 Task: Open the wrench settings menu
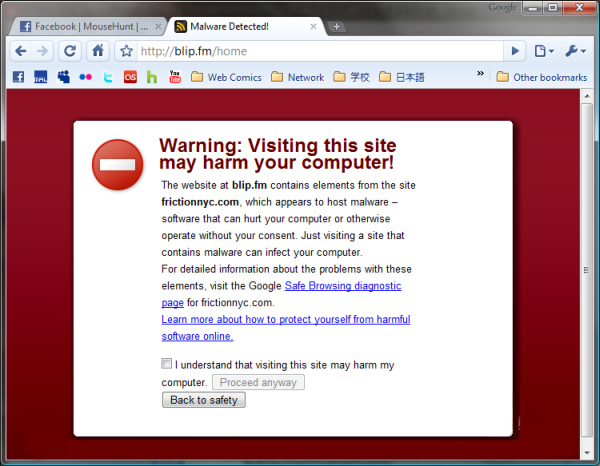575,51
